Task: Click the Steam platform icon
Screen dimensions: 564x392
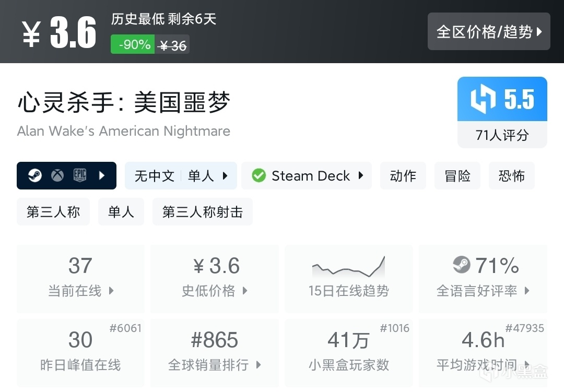Action: pos(35,175)
